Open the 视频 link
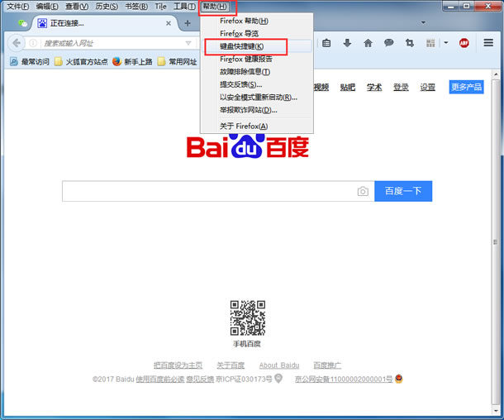The height and width of the screenshot is (420, 504). coord(321,87)
